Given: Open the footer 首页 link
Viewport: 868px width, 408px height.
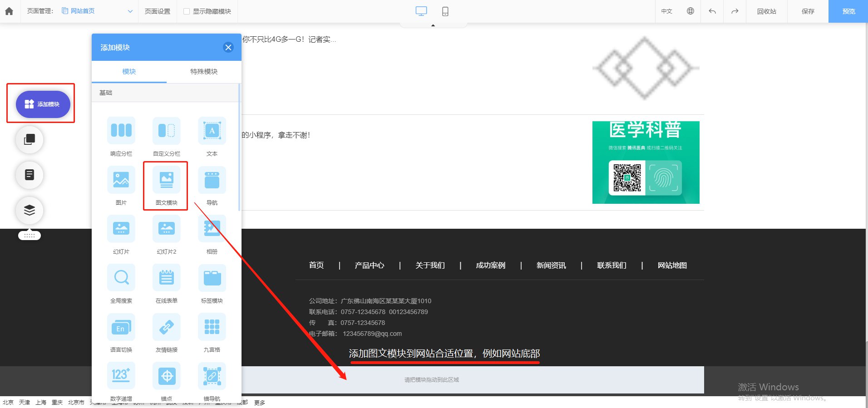Looking at the screenshot, I should tap(316, 265).
